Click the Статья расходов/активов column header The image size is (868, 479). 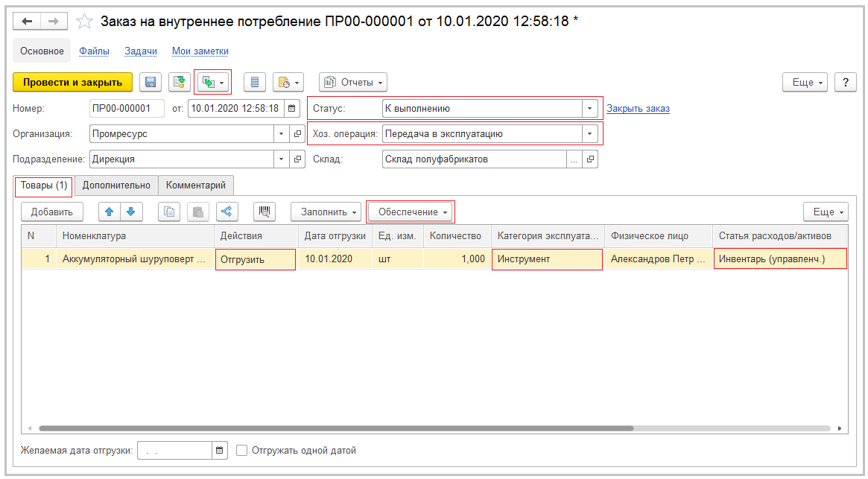[x=781, y=236]
